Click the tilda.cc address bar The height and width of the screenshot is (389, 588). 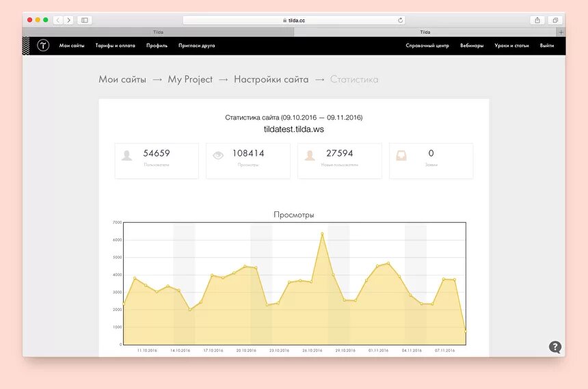(293, 21)
